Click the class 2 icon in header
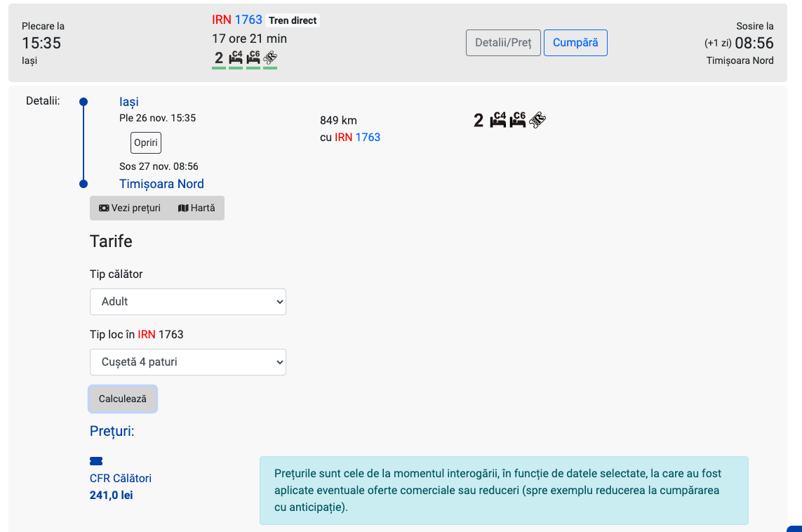This screenshot has height=532, width=802. 219,58
